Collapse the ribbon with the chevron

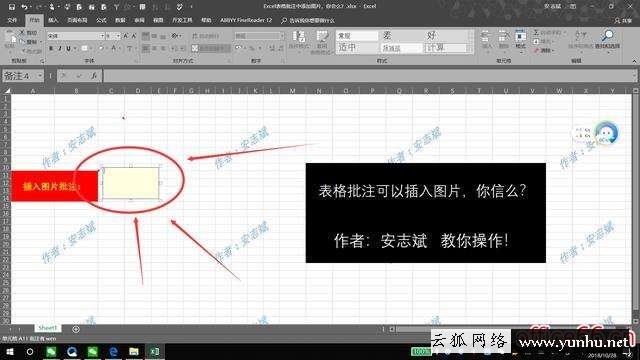point(634,61)
